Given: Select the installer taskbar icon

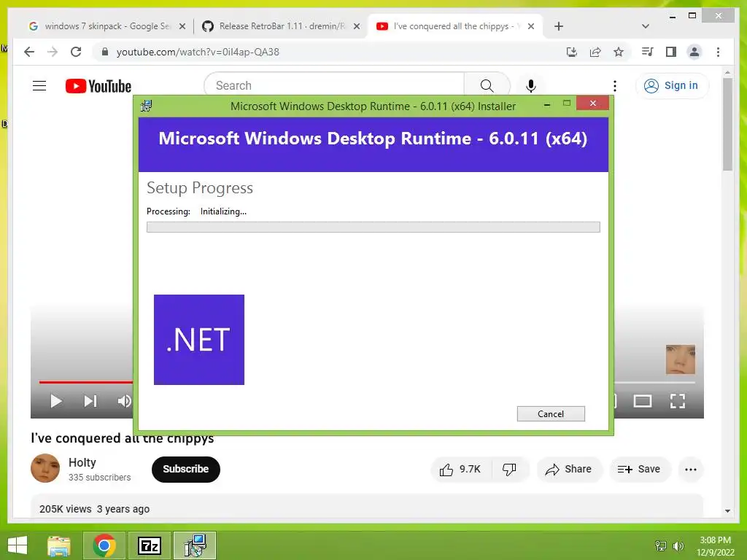Looking at the screenshot, I should pyautogui.click(x=194, y=545).
